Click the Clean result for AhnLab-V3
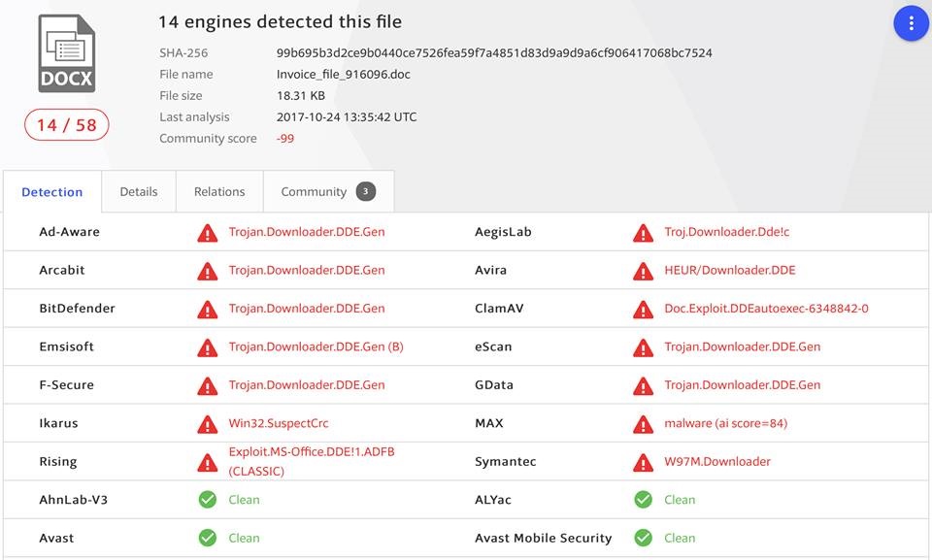932x560 pixels. 245,500
